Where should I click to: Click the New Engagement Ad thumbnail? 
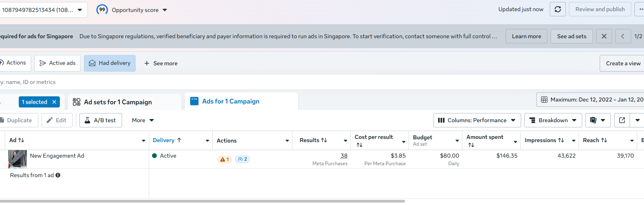[18, 159]
